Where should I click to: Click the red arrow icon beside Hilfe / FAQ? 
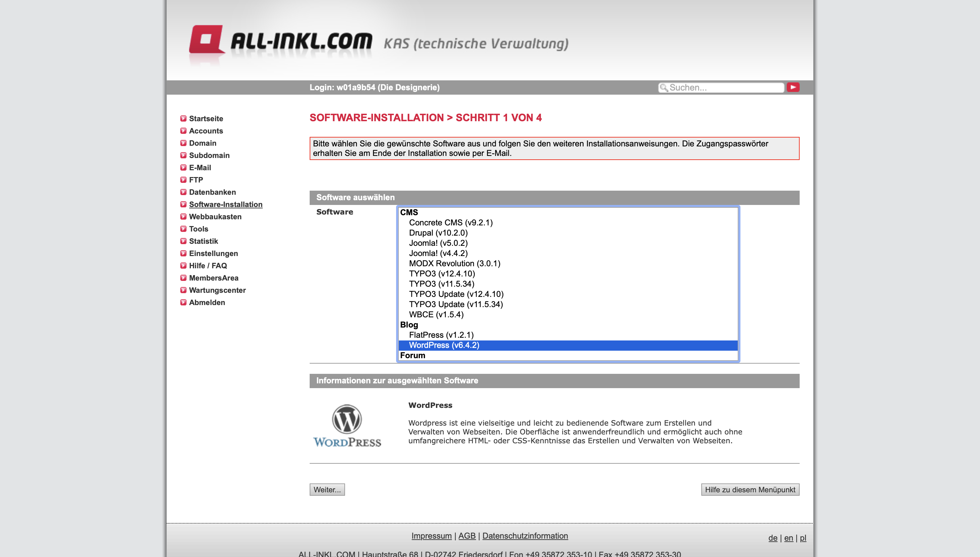(183, 266)
